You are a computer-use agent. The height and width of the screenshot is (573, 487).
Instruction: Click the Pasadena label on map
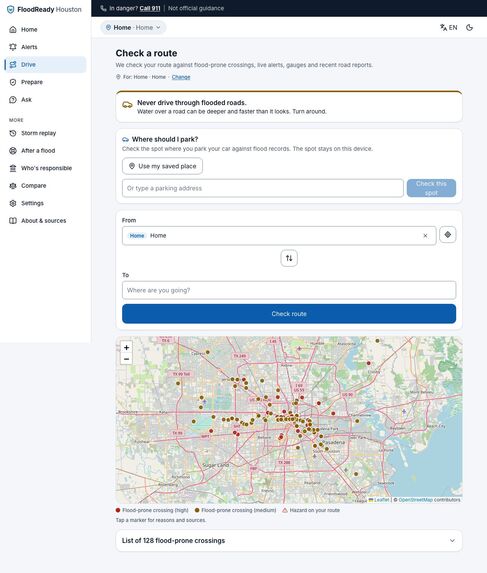(x=335, y=442)
